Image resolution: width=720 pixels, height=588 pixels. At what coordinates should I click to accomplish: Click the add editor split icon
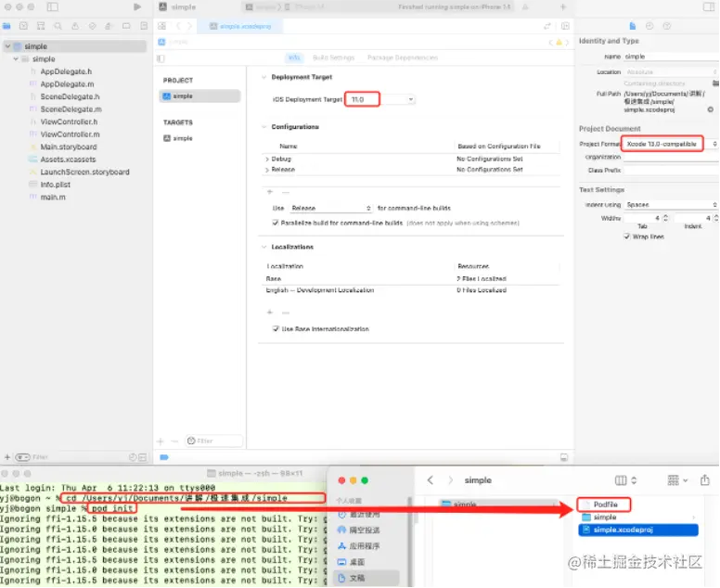click(565, 26)
